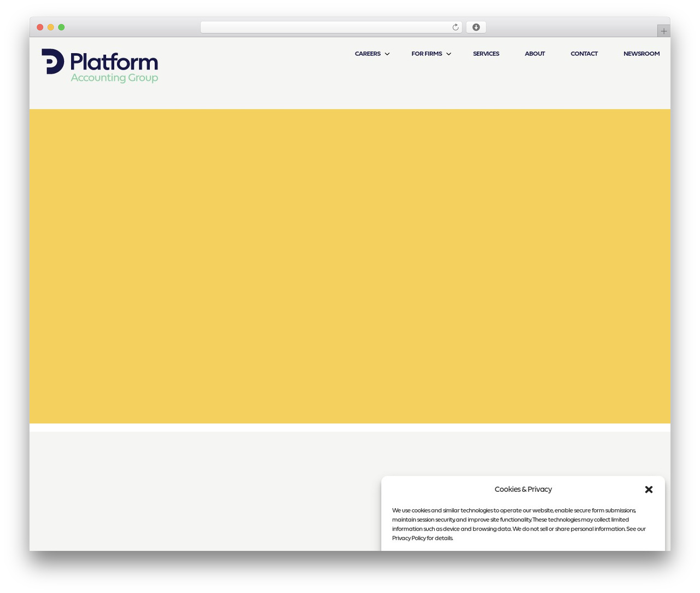This screenshot has width=700, height=593.
Task: Click the Platform Accounting Group logo
Action: [100, 66]
